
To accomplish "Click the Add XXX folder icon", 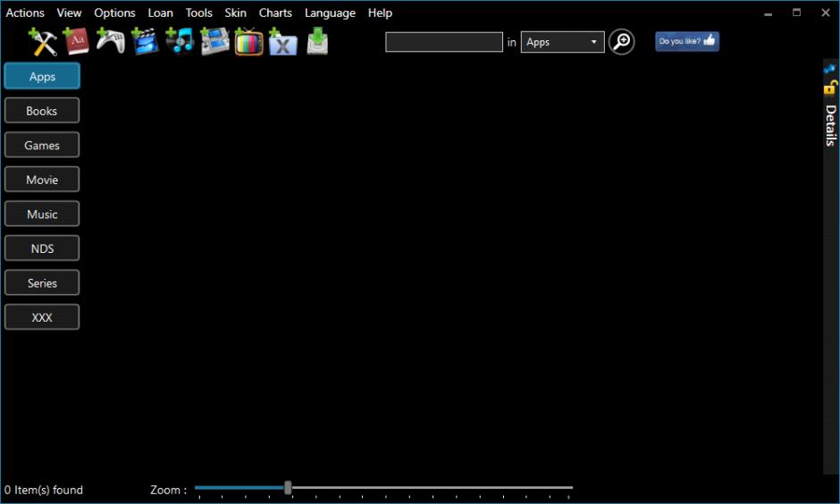I will tap(282, 43).
